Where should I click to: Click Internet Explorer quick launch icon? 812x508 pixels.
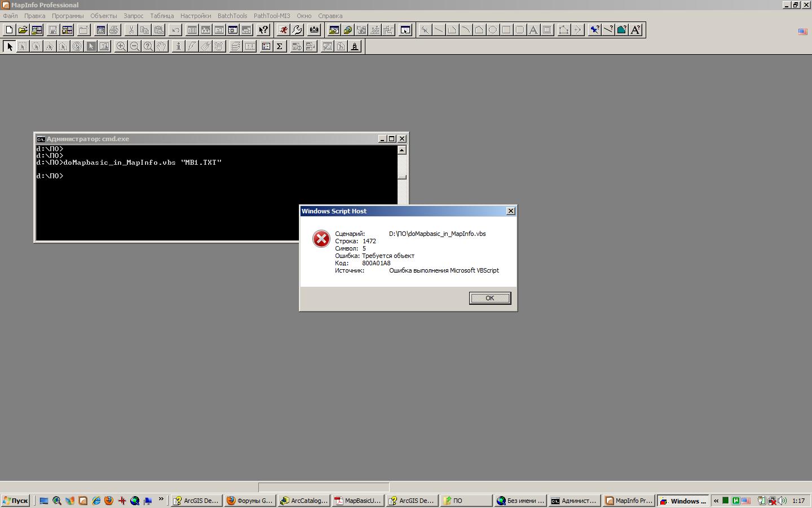point(96,501)
